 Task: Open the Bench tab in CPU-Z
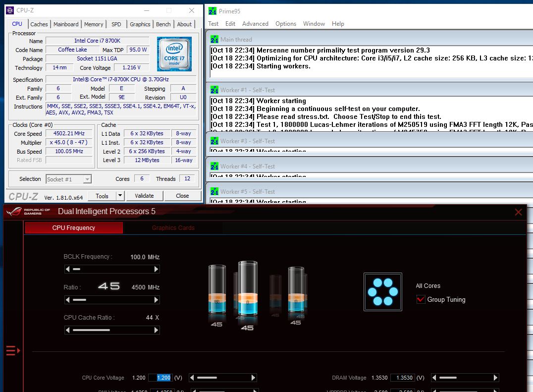click(163, 24)
